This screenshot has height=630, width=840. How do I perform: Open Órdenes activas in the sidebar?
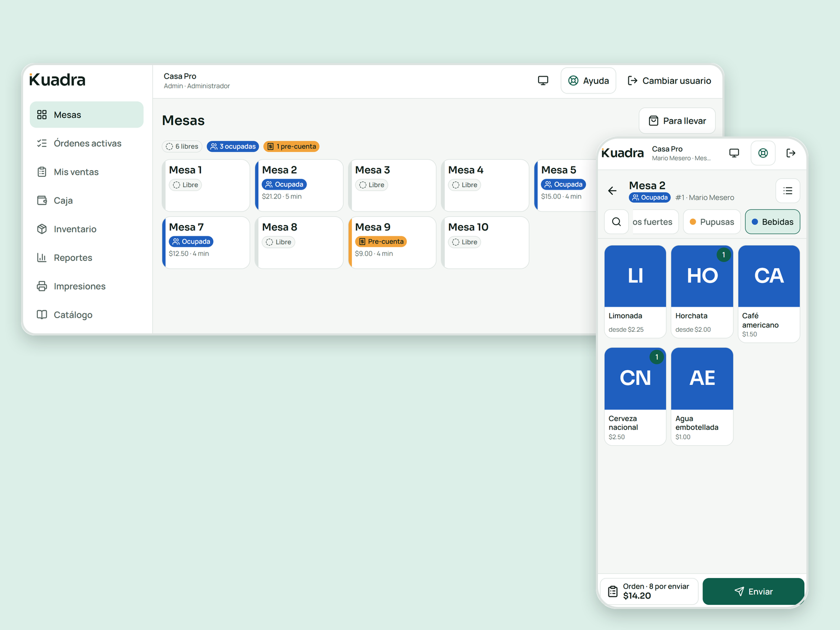87,143
